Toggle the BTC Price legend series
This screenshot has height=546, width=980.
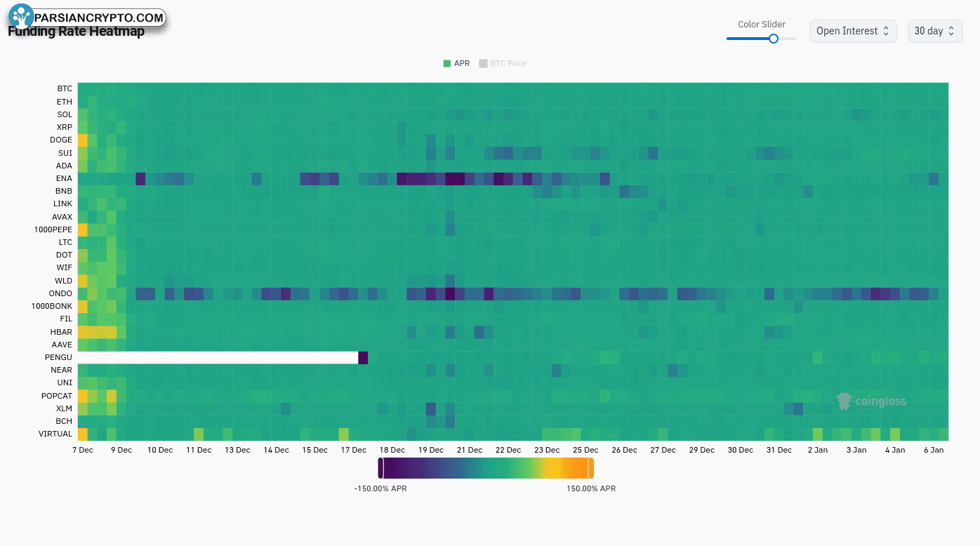click(503, 63)
